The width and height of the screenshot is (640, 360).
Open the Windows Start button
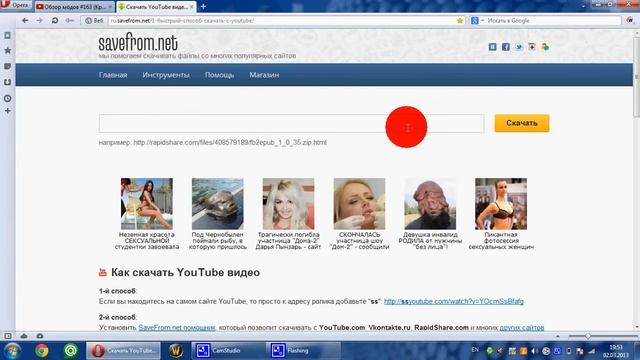[x=13, y=351]
